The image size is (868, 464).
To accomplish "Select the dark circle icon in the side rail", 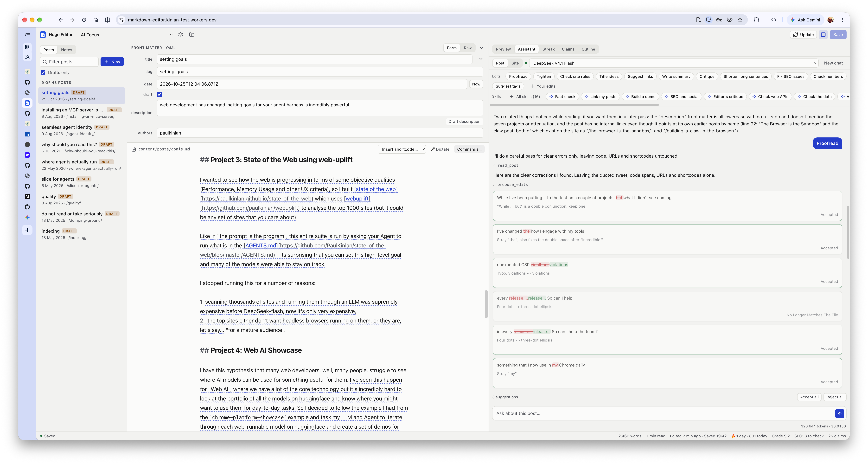I will pyautogui.click(x=27, y=145).
